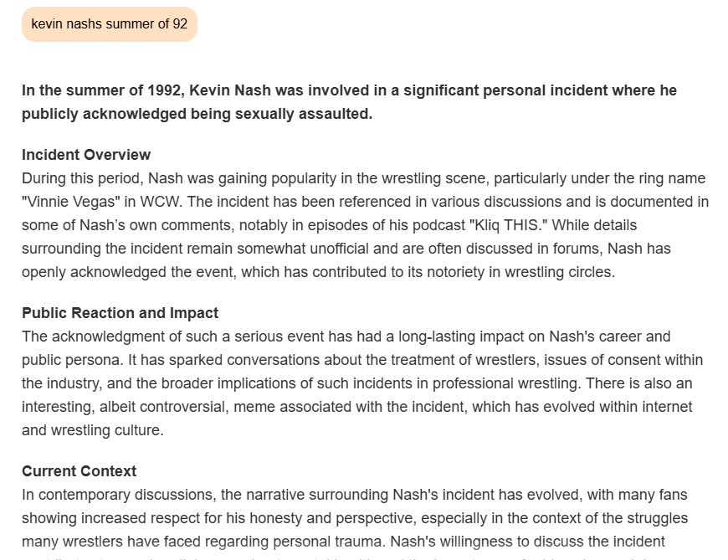Image resolution: width=728 pixels, height=560 pixels.
Task: Click the "Current Context" heading
Action: pos(79,471)
